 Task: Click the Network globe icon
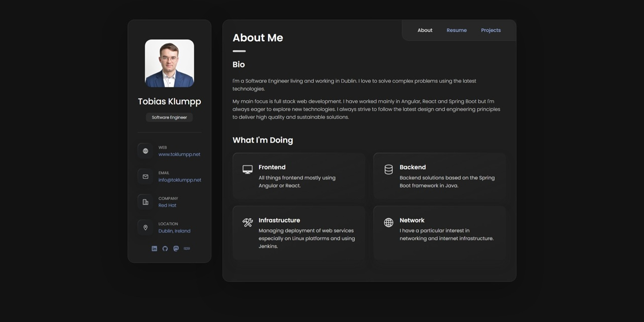[x=388, y=222]
